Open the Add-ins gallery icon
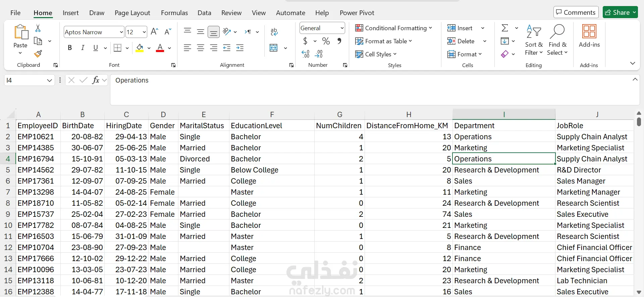 [x=589, y=31]
